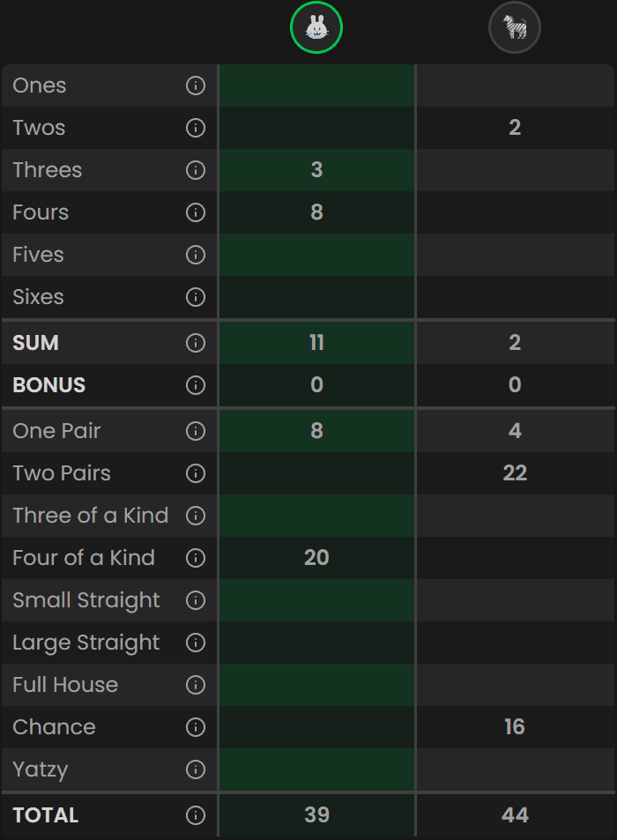Viewport: 617px width, 840px height.
Task: Open info for the Ones category
Action: click(196, 85)
